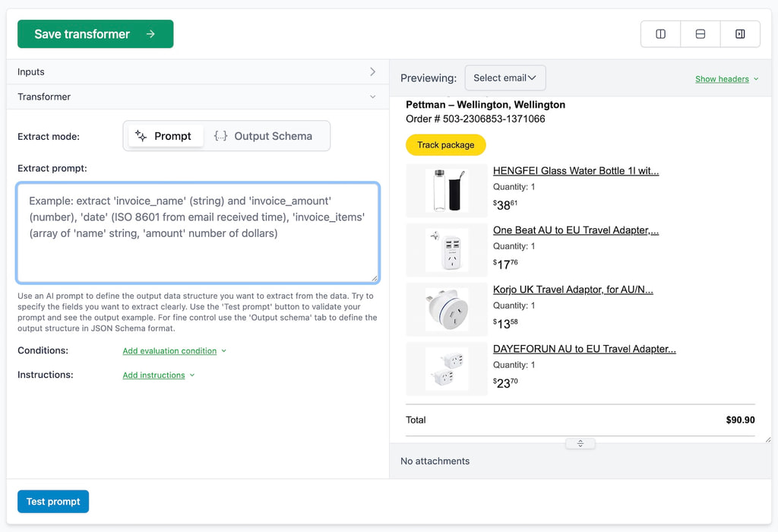Image resolution: width=778 pixels, height=532 pixels.
Task: Click the Track package button
Action: pos(445,145)
